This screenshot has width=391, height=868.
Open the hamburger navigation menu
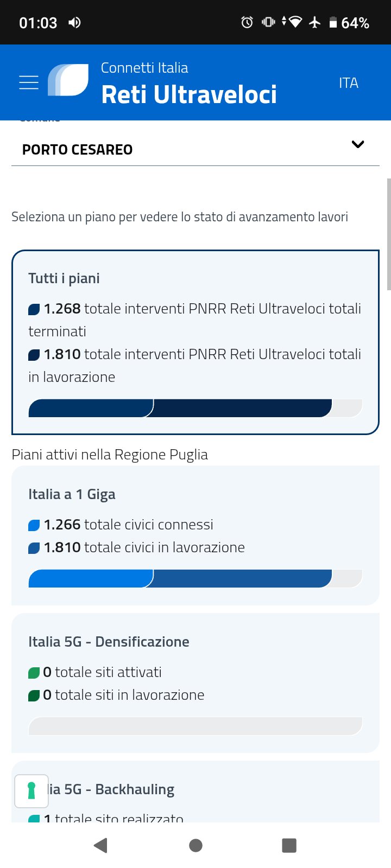(x=29, y=82)
